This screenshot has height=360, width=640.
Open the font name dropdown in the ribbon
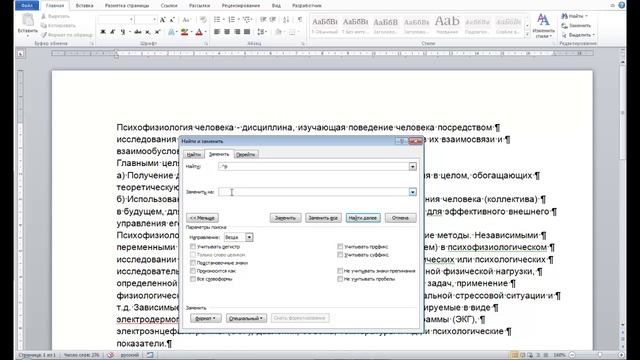pos(131,20)
